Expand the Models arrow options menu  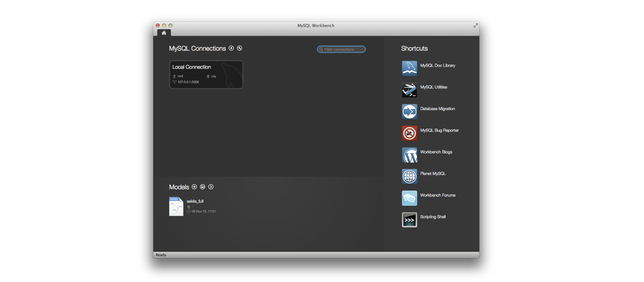pyautogui.click(x=211, y=187)
